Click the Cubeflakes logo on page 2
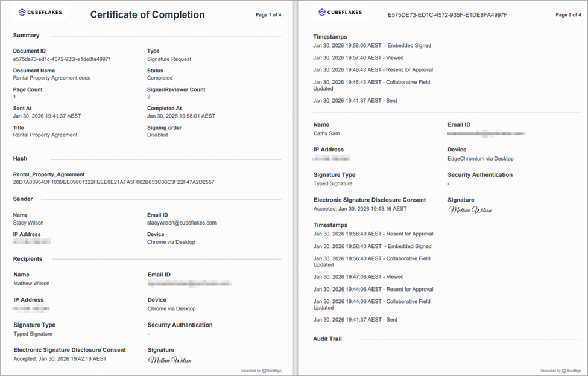The width and height of the screenshot is (588, 376). [x=340, y=13]
